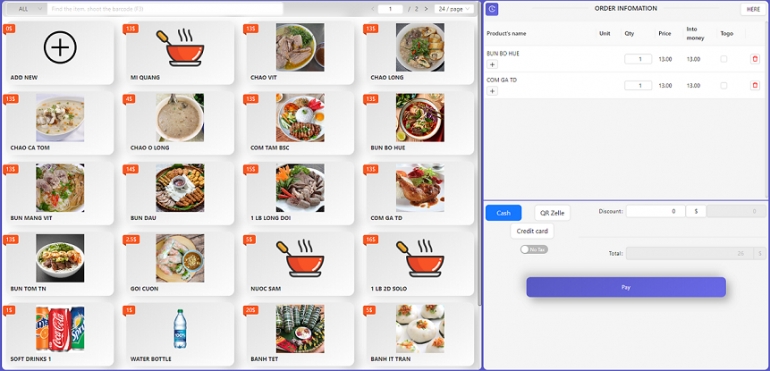The image size is (770, 371).
Task: Select Cash payment method
Action: tap(503, 213)
